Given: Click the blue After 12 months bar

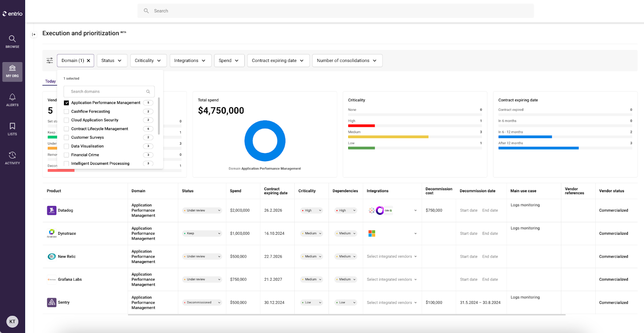Looking at the screenshot, I should pyautogui.click(x=539, y=148).
